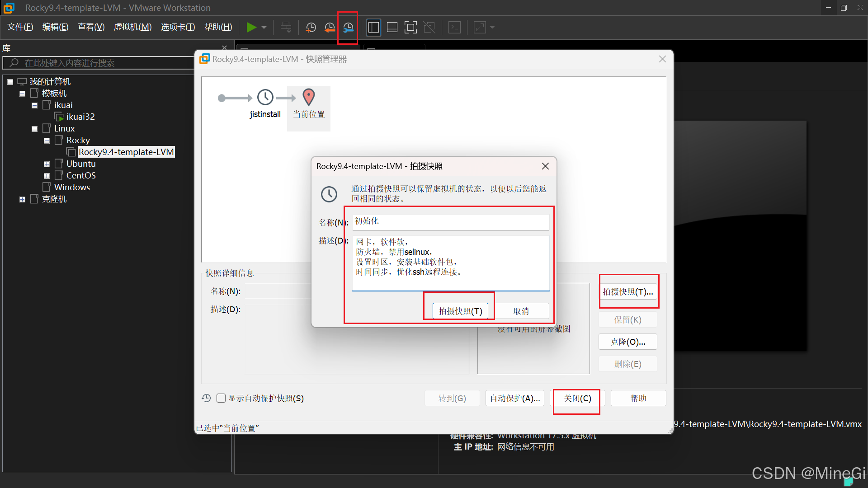Select the jistinstall snapshot clock icon
868x488 pixels.
[265, 98]
